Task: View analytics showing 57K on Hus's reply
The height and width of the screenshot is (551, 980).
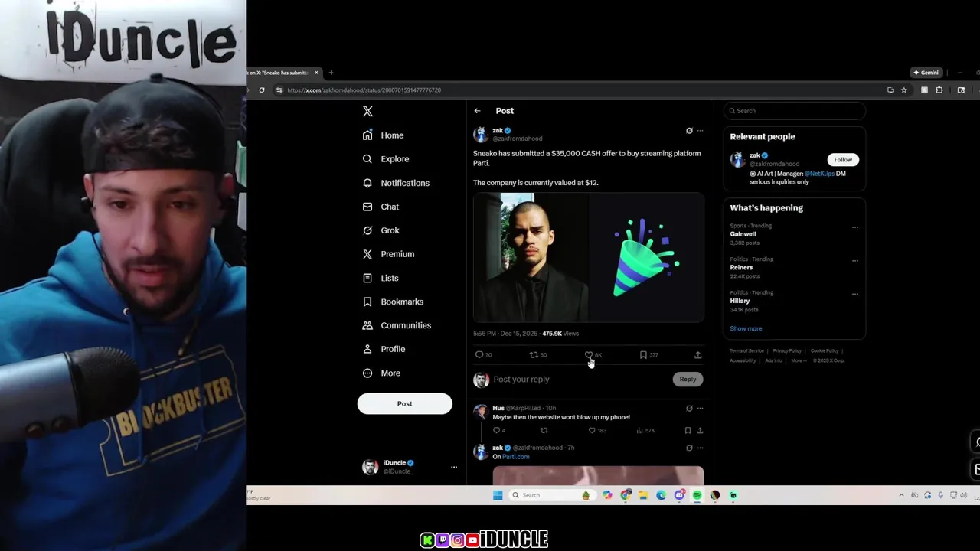Action: tap(645, 430)
